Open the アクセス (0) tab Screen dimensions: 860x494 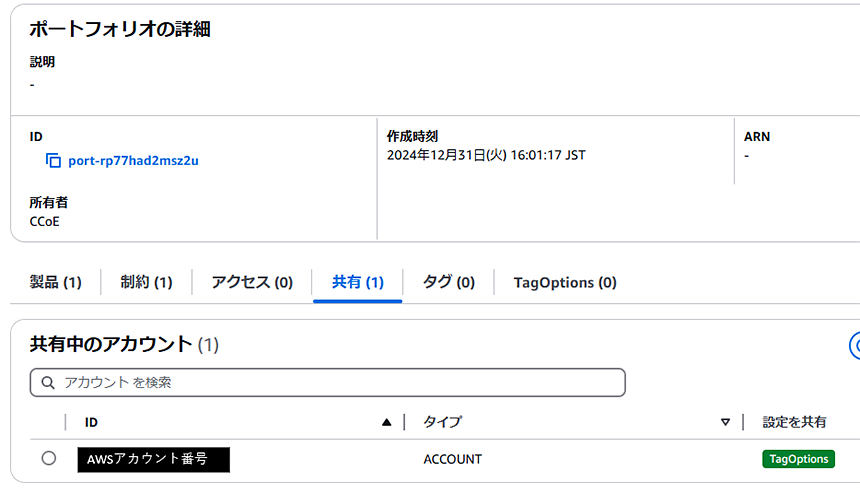click(252, 282)
